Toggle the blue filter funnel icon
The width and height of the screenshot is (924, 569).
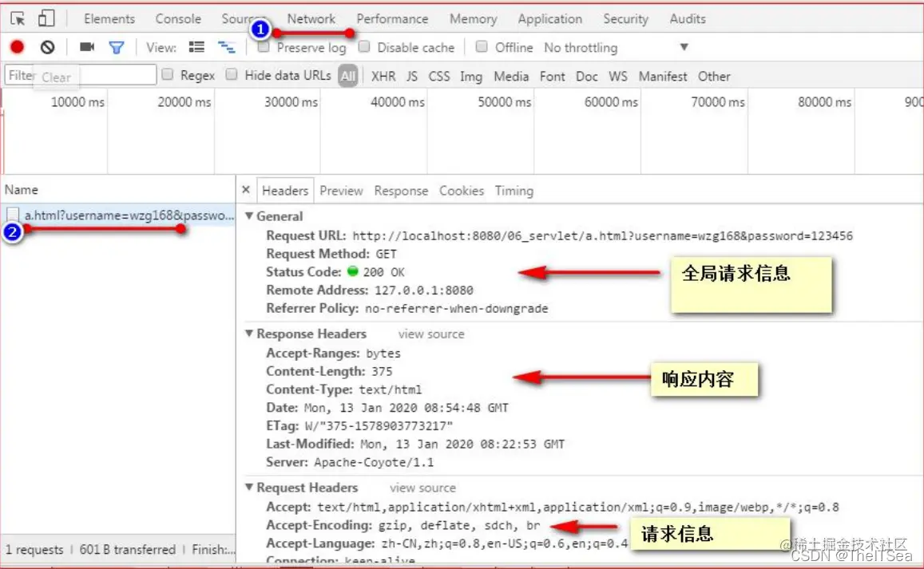tap(117, 47)
